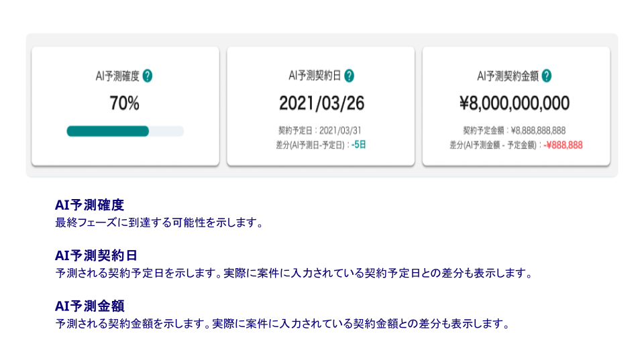Open help tooltip beside AI予測契約日
Image resolution: width=644 pixels, height=362 pixels.
pyautogui.click(x=349, y=76)
